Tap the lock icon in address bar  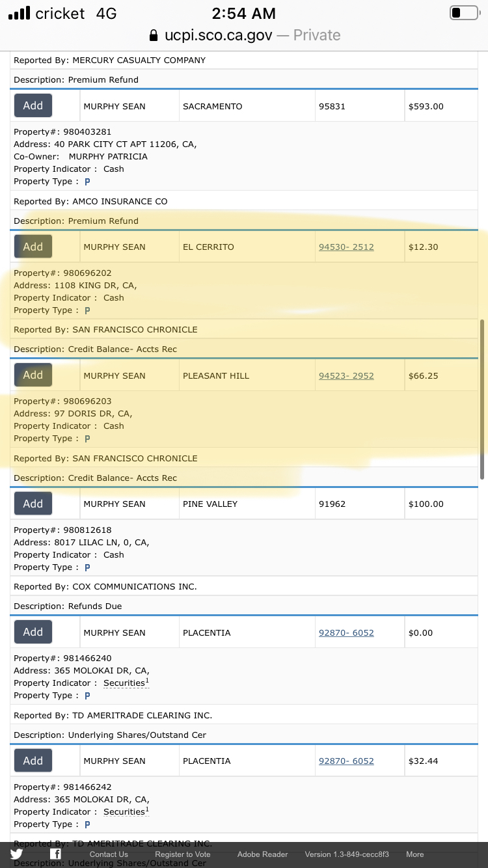coord(154,35)
